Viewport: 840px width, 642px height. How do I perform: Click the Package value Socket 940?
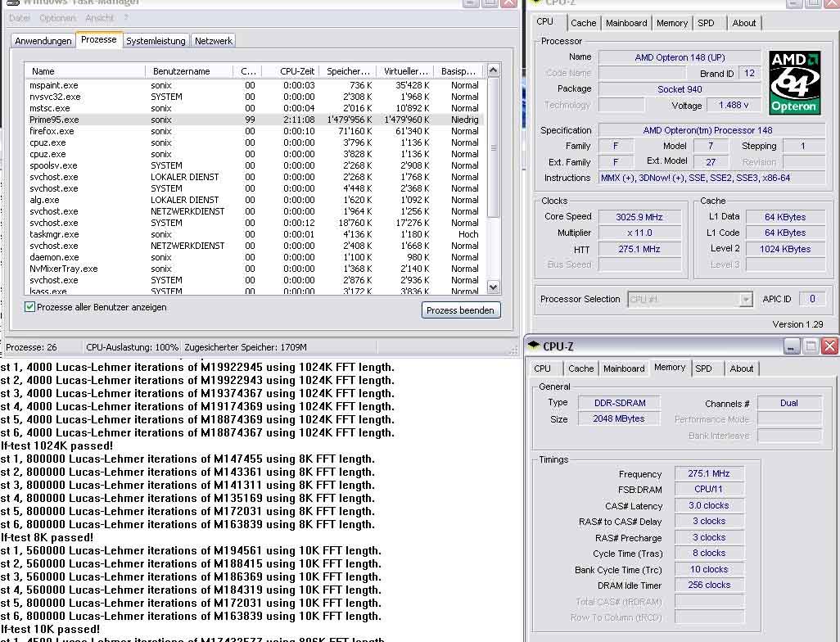pos(680,89)
